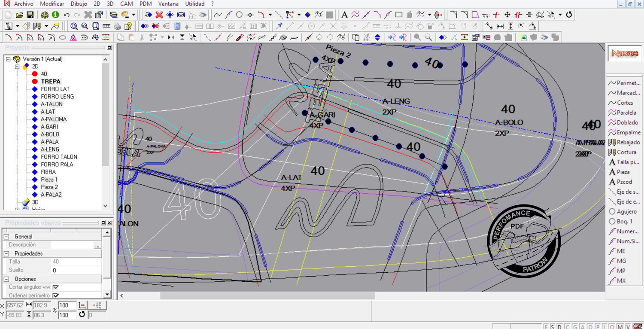Click the ellipse shape tool icon
The width and height of the screenshot is (644, 329).
pyautogui.click(x=63, y=37)
